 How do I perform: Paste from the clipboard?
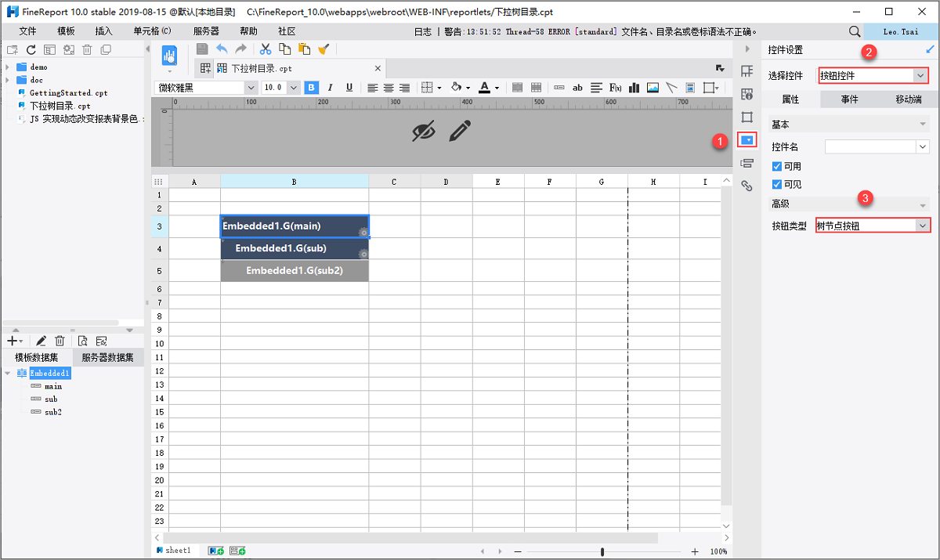click(304, 49)
